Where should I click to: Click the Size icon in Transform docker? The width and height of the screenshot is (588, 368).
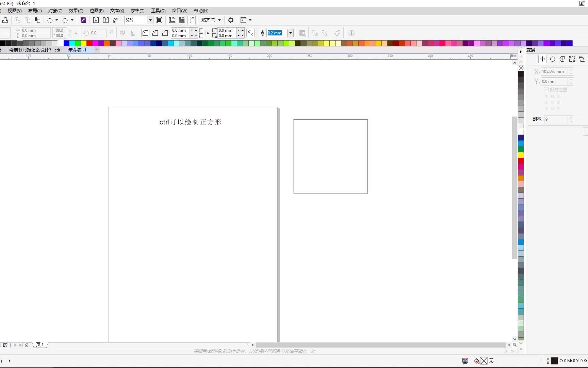(x=572, y=59)
